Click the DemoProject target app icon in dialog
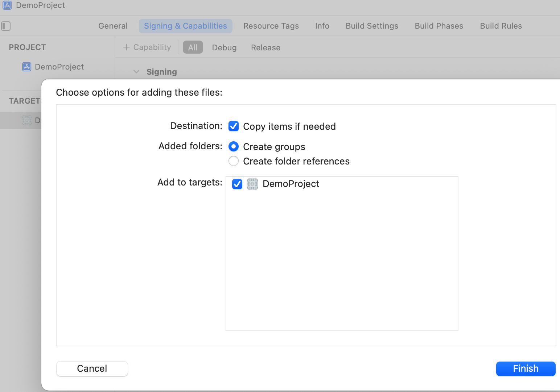This screenshot has height=392, width=560. tap(252, 184)
